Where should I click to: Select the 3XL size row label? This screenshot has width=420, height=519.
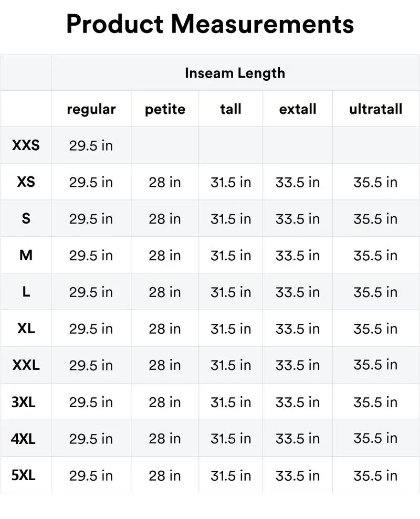click(24, 402)
